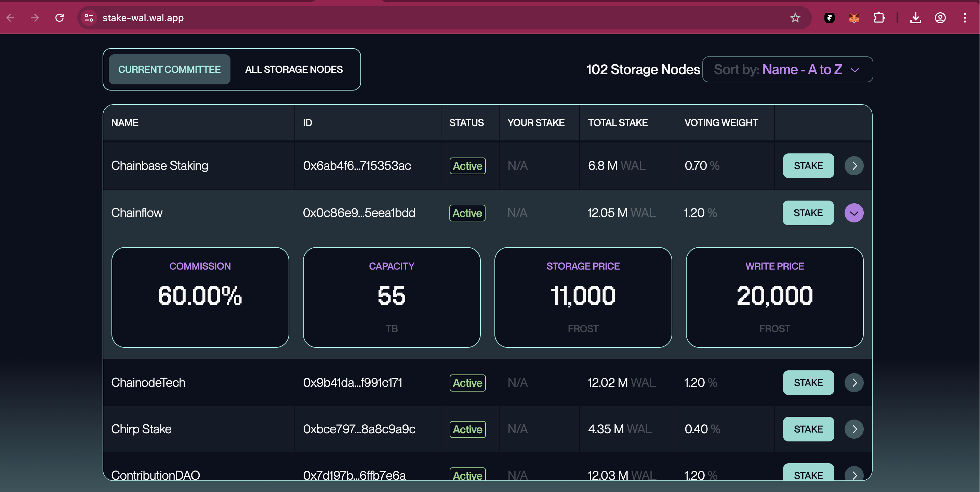Image resolution: width=980 pixels, height=492 pixels.
Task: Open the Sort by Name dropdown
Action: pyautogui.click(x=787, y=69)
